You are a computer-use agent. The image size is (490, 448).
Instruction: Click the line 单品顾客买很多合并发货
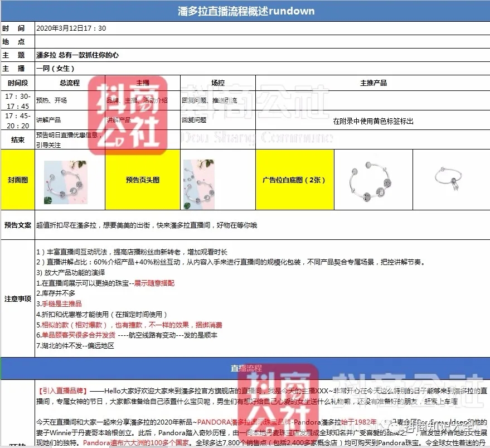pyautogui.click(x=127, y=335)
